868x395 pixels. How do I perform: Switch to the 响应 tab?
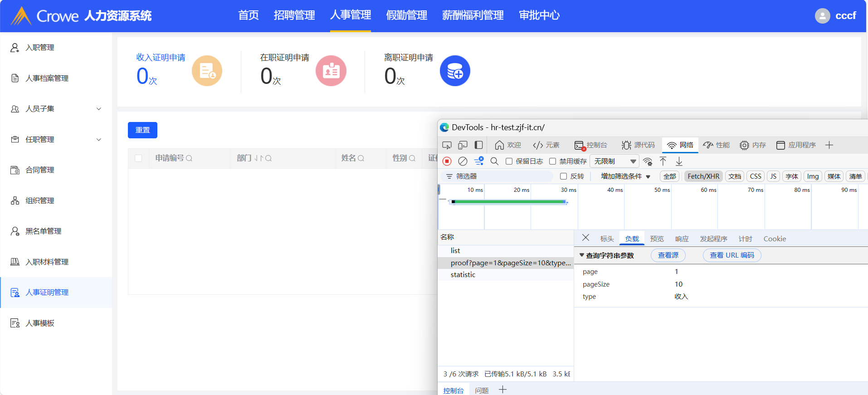tap(682, 239)
